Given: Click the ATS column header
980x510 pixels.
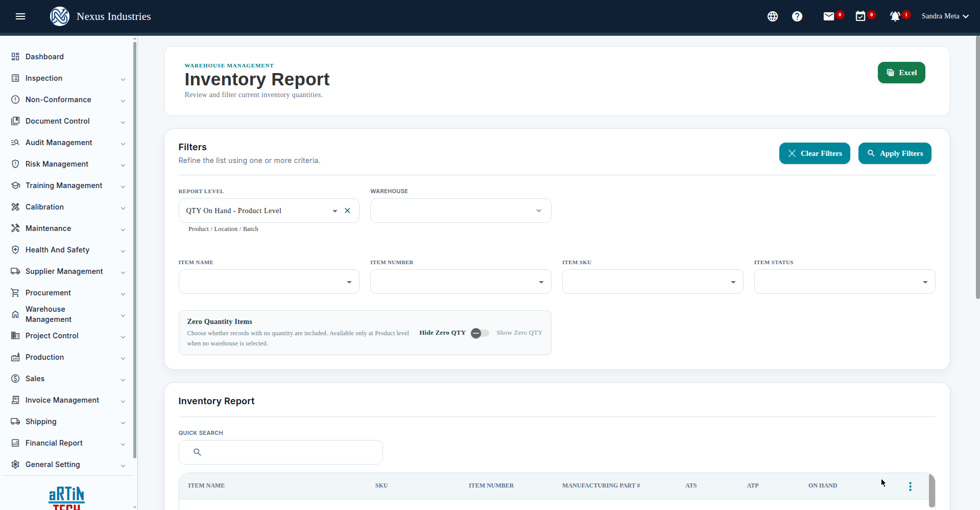Looking at the screenshot, I should pos(691,485).
